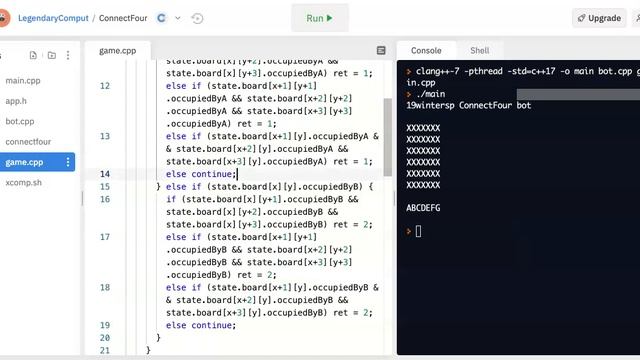
Task: Open the game.cpp options three-dot menu
Action: pos(68,162)
